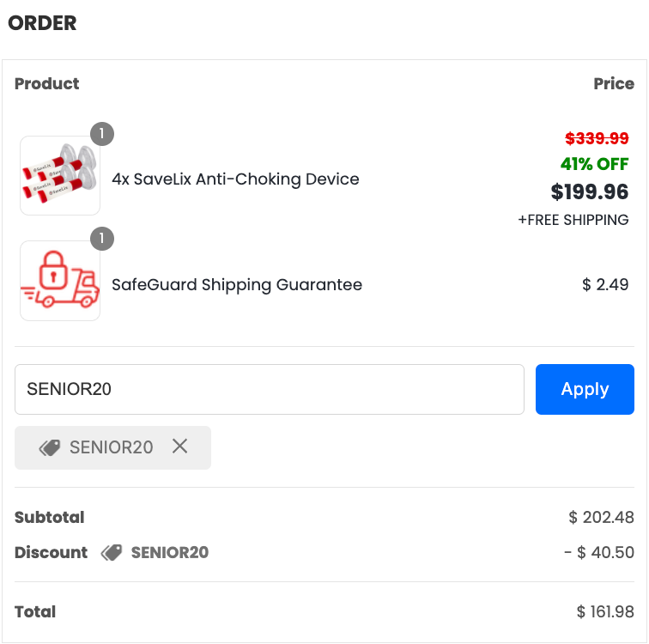Click the $199.96 sale price
649x644 pixels.
(x=590, y=191)
